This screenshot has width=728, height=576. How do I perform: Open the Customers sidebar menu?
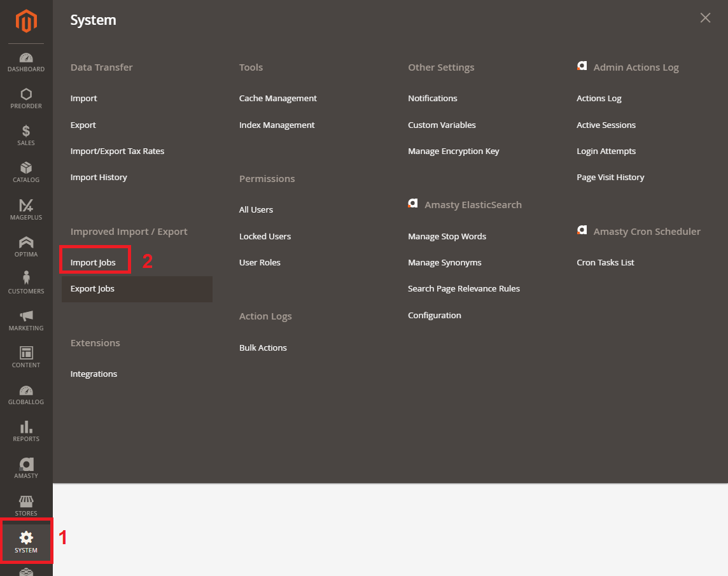26,283
